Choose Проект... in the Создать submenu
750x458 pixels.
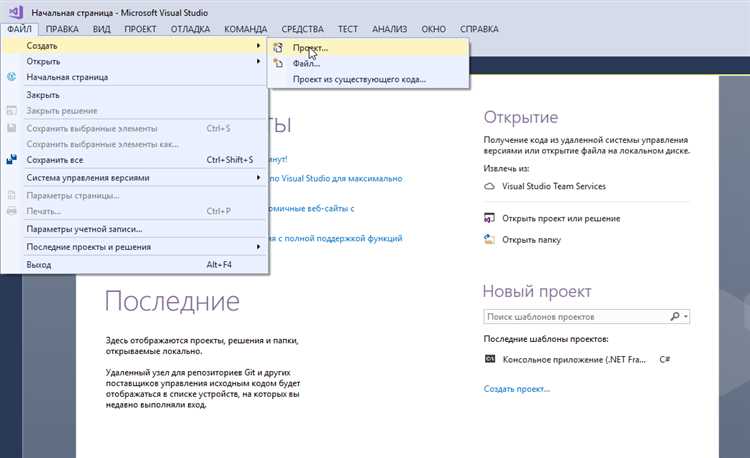tap(367, 48)
